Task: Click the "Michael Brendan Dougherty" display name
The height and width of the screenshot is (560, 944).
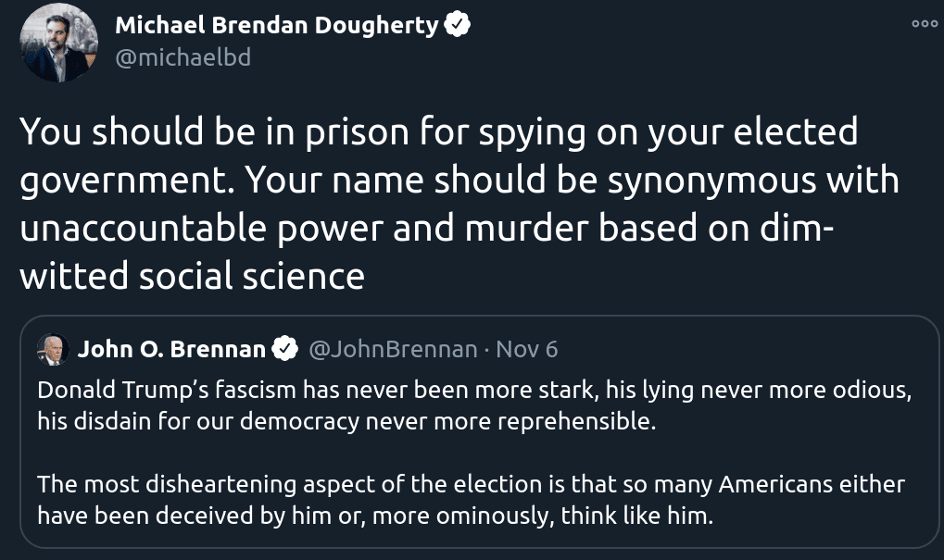Action: 276,26
